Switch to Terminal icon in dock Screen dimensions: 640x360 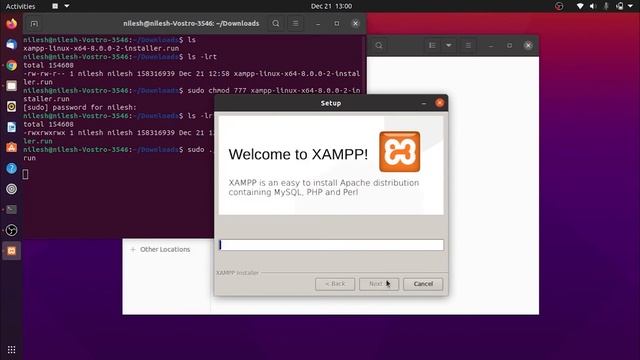11,209
